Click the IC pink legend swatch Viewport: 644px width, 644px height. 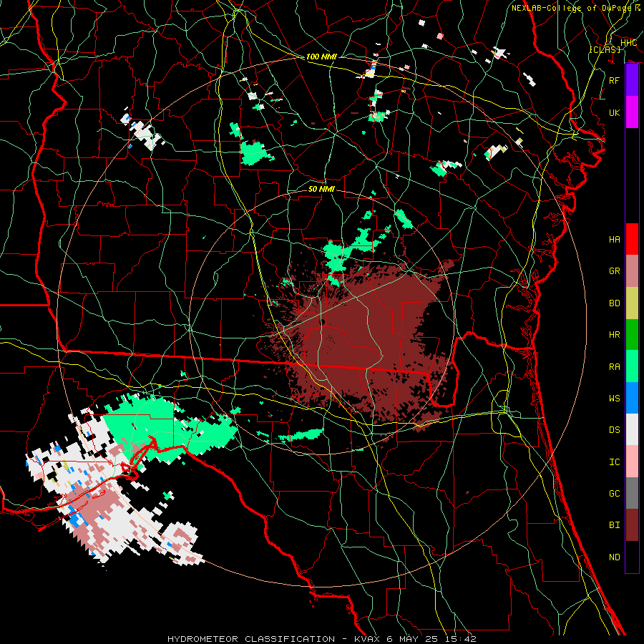(x=632, y=462)
